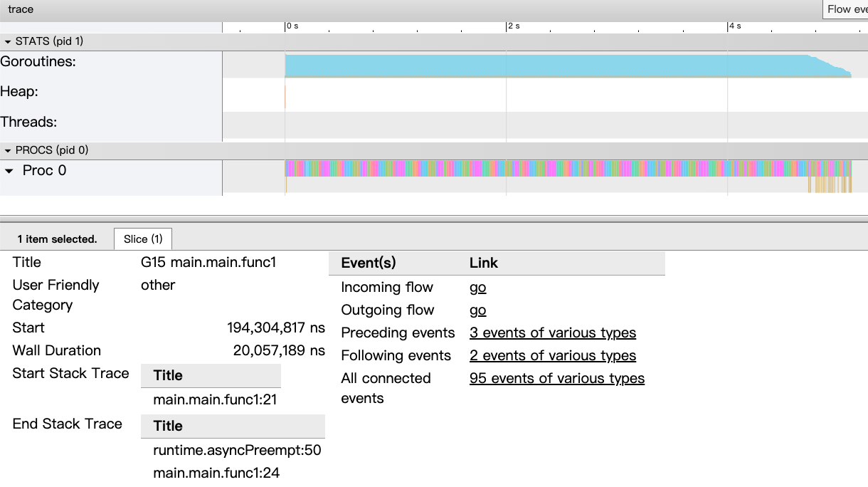The image size is (868, 487).
Task: Open 95 all connected events link
Action: tap(557, 378)
